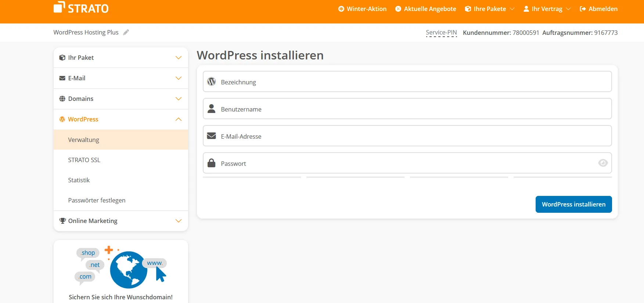Click the Online Marketing trophy icon
This screenshot has height=303, width=644.
62,221
